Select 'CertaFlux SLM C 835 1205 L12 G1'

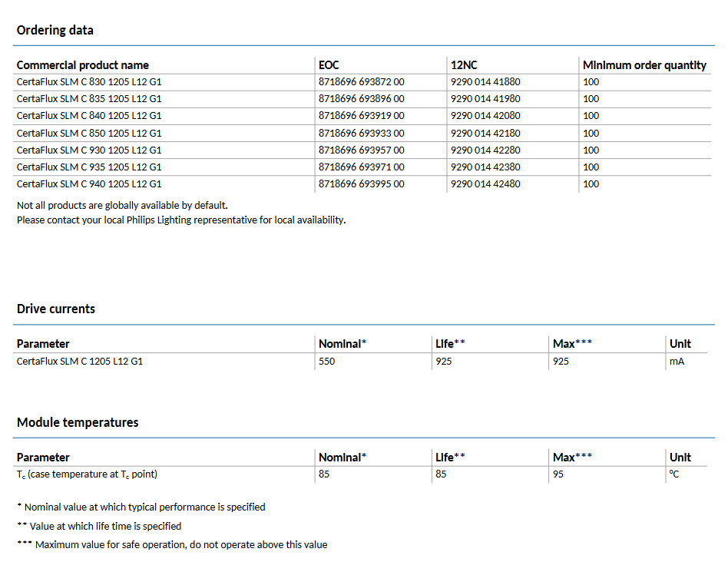(89, 99)
